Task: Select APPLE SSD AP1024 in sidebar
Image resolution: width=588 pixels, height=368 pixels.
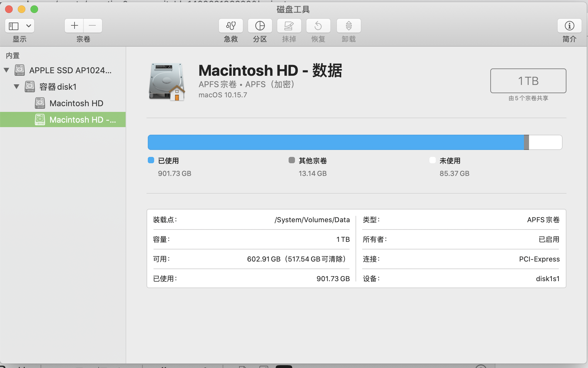Action: 70,70
